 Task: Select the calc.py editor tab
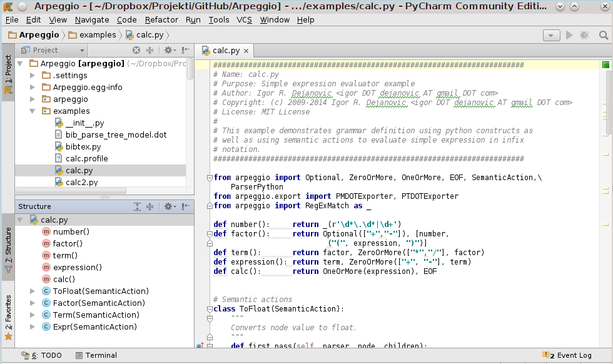[225, 51]
